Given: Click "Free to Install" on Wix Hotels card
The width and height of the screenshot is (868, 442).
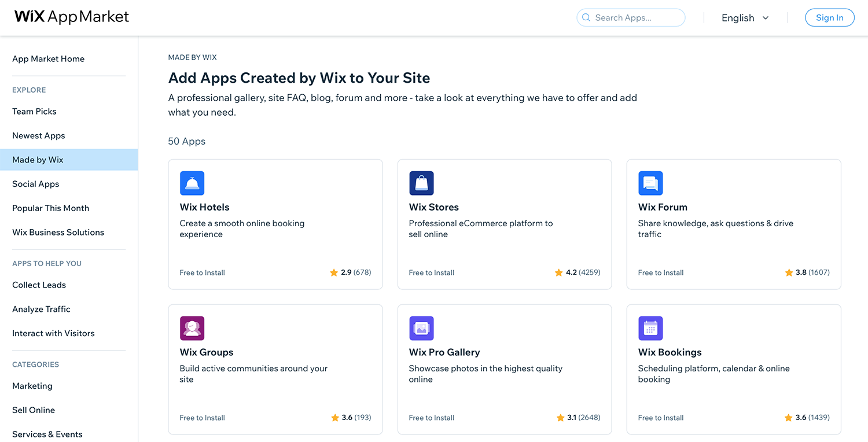Looking at the screenshot, I should (203, 272).
